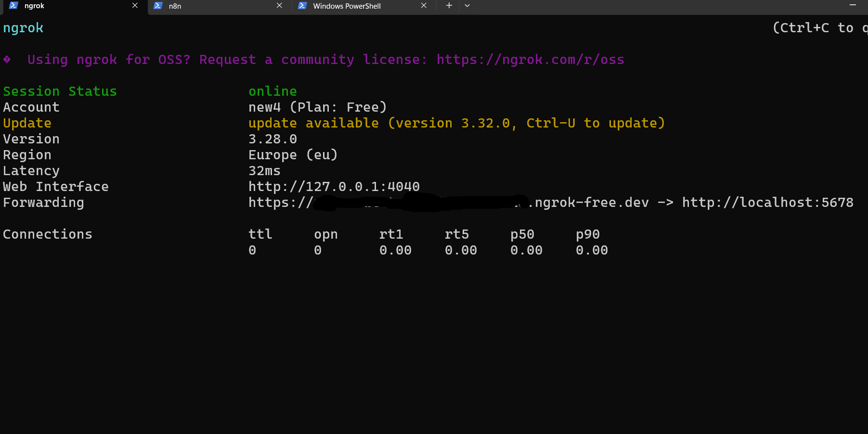Click the 'Connections' label

click(x=48, y=234)
